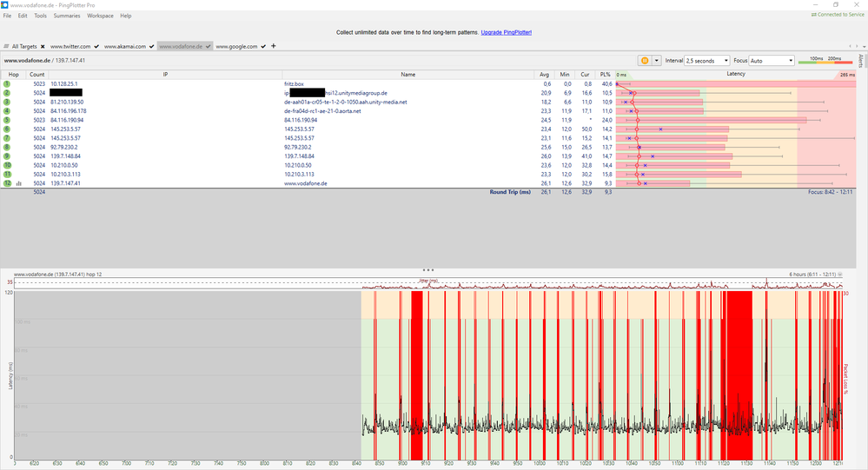This screenshot has width=868, height=470.
Task: Click hostname de-fra04d-rc1-ae-21-0.aorta.net
Action: 322,110
